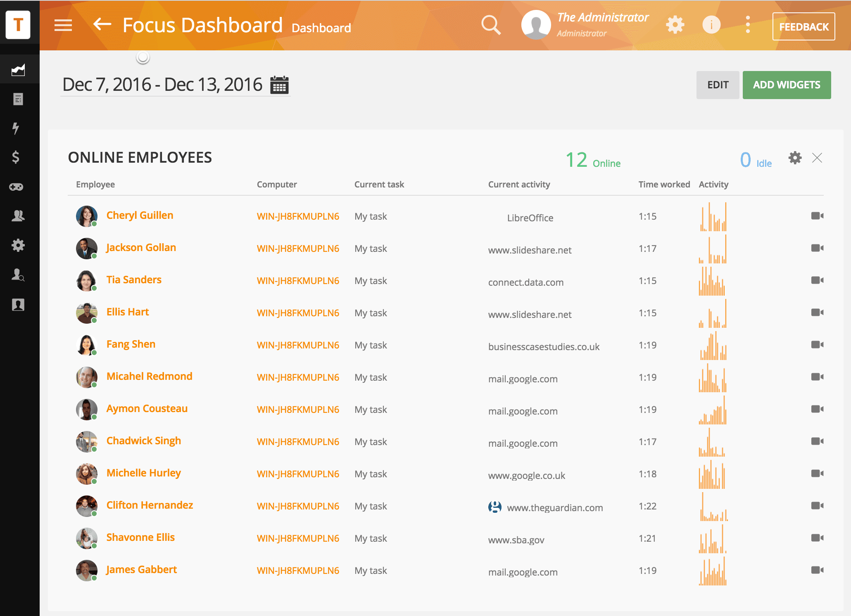The width and height of the screenshot is (851, 616).
Task: Click the info icon in header
Action: pyautogui.click(x=711, y=25)
